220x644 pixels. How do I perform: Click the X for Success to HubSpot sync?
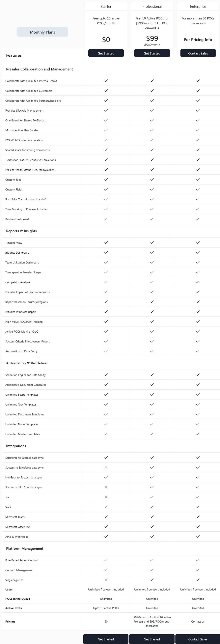106,487
